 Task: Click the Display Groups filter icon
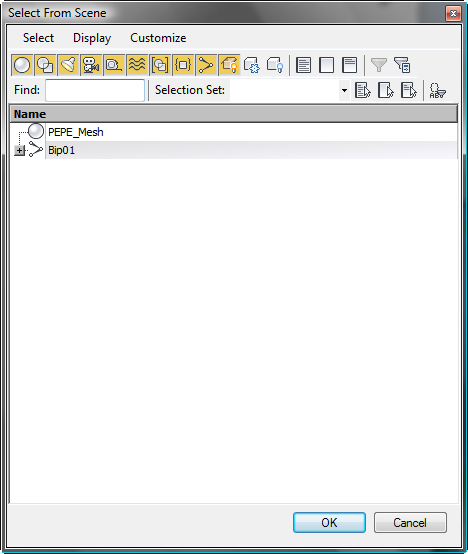tap(160, 65)
